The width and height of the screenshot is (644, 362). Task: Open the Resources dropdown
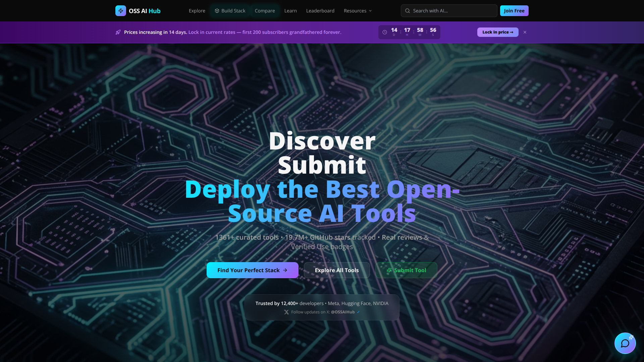click(x=355, y=10)
